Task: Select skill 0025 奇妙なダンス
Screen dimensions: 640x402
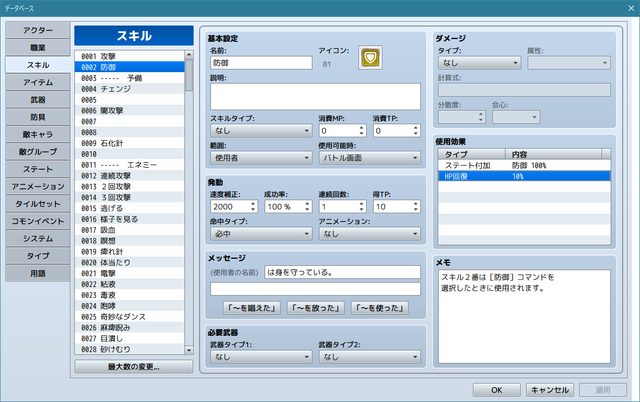Action: 130,317
